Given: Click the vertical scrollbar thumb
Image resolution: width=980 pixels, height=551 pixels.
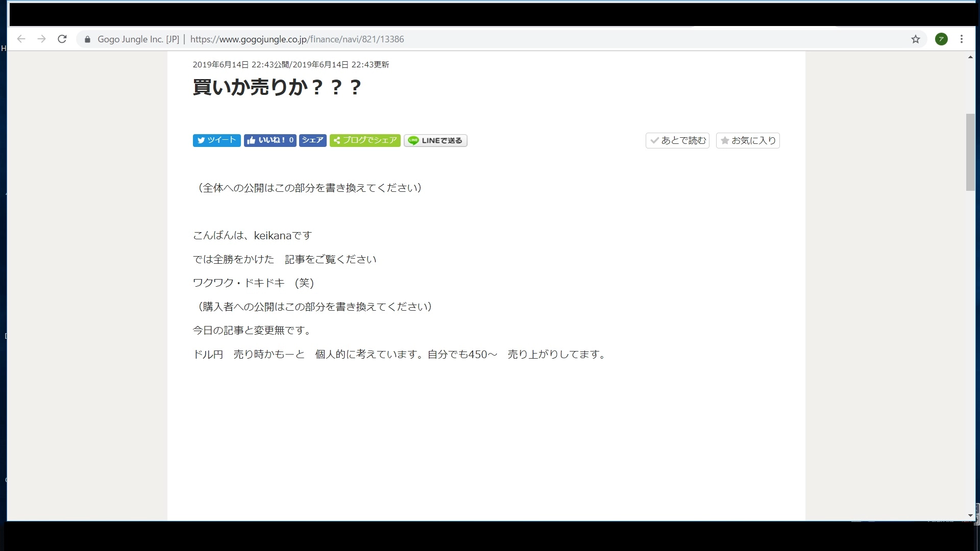Looking at the screenshot, I should coord(970,152).
